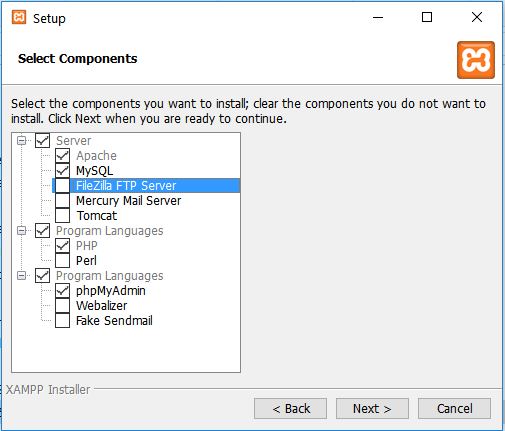Check the Mercury Mail Server component
This screenshot has width=505, height=431.
coord(62,201)
